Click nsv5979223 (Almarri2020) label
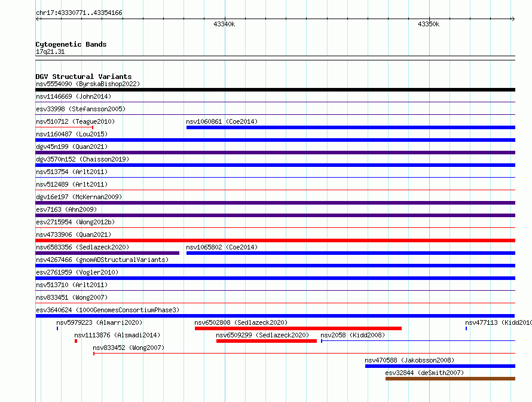The width and height of the screenshot is (532, 402). pos(99,322)
